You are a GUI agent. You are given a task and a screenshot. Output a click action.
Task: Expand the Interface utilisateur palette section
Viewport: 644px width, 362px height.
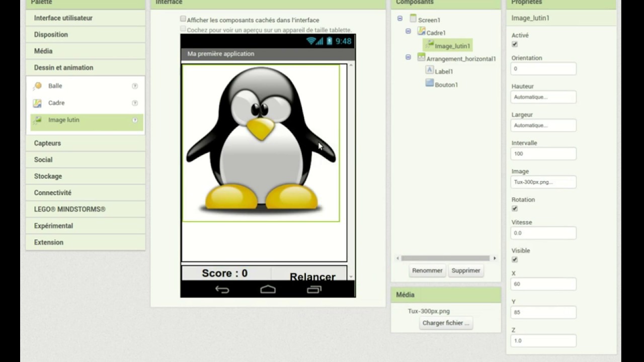86,18
